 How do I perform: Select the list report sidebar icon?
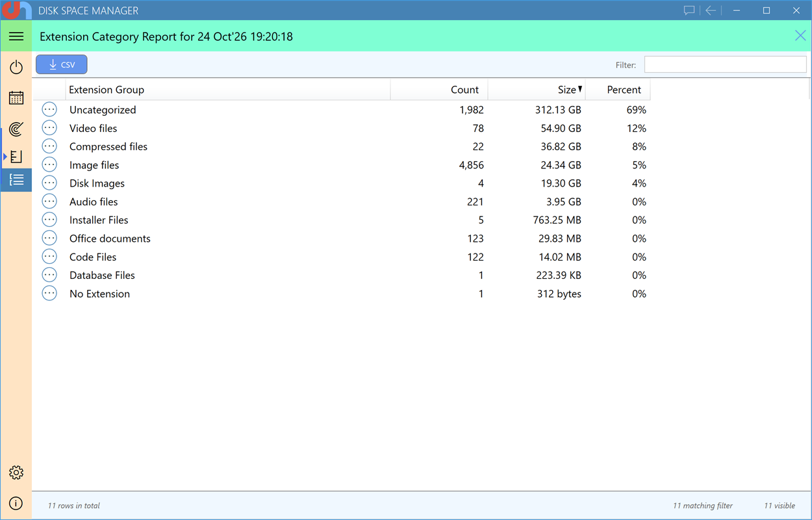[x=16, y=180]
